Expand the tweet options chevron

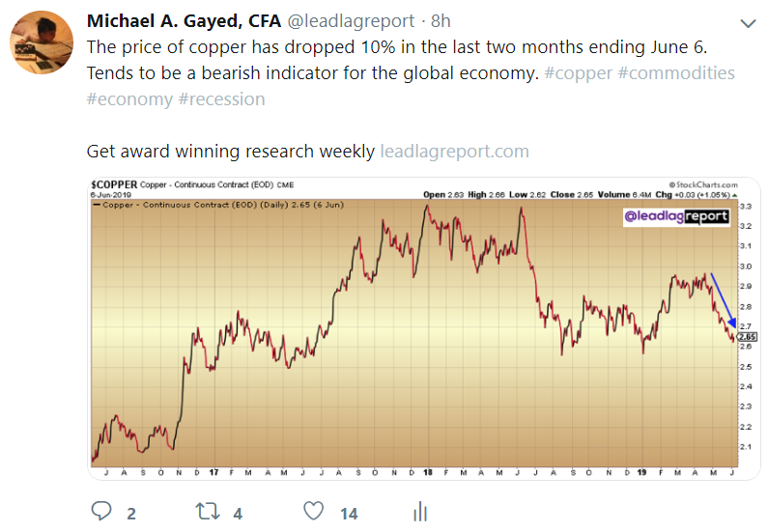click(x=746, y=23)
